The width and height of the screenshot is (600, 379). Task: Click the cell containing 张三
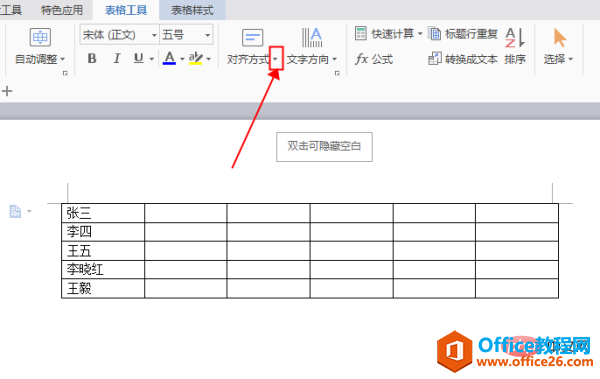[x=103, y=213]
